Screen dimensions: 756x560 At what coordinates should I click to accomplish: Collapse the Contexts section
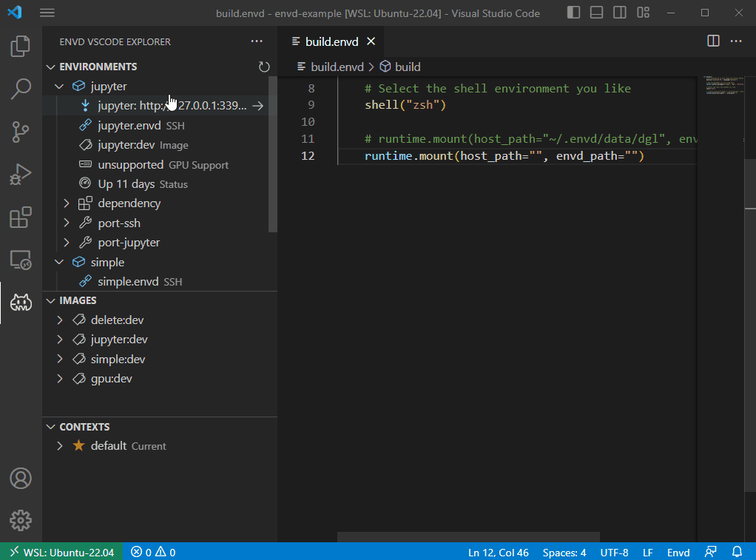pos(50,427)
